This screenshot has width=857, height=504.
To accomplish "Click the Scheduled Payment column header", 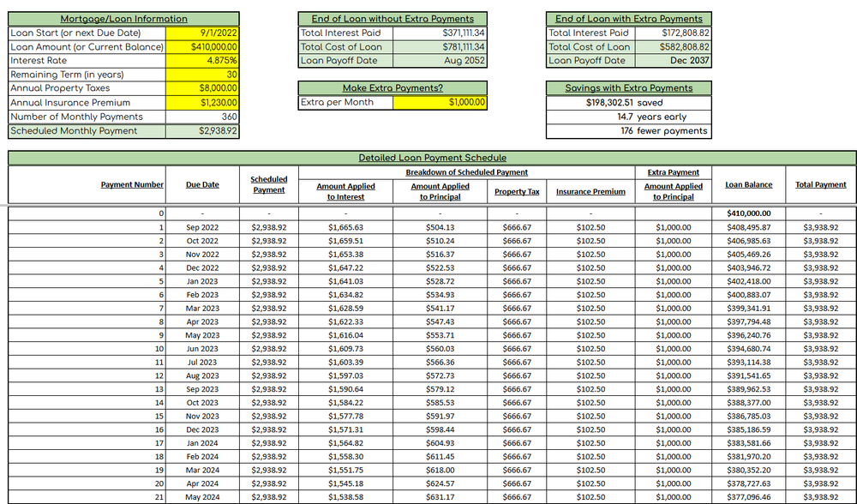I will tap(269, 185).
